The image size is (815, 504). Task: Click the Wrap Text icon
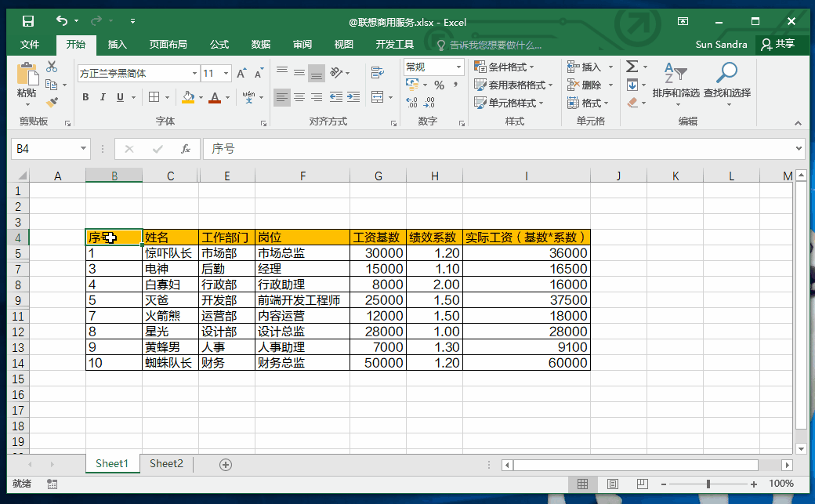[377, 73]
